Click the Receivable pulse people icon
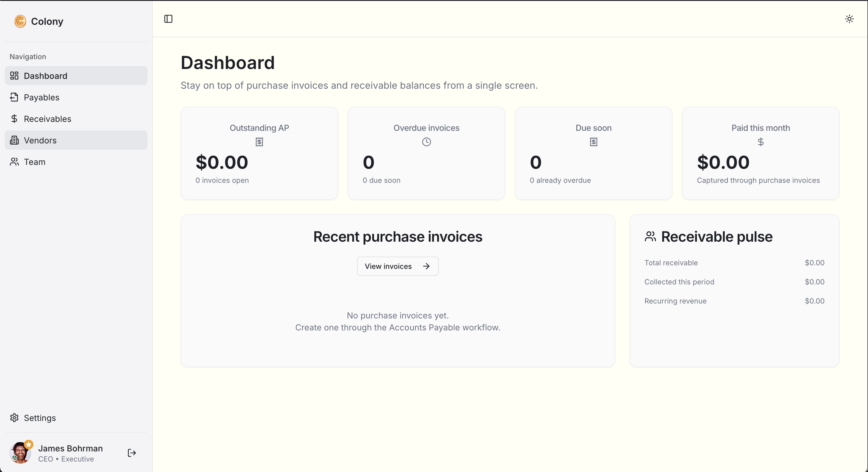868x472 pixels. (x=650, y=236)
